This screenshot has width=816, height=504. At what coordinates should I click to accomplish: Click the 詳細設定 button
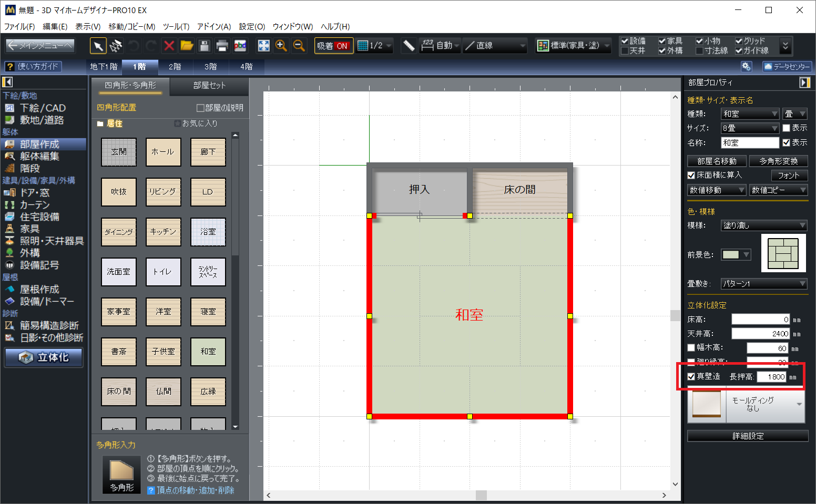[x=747, y=436]
